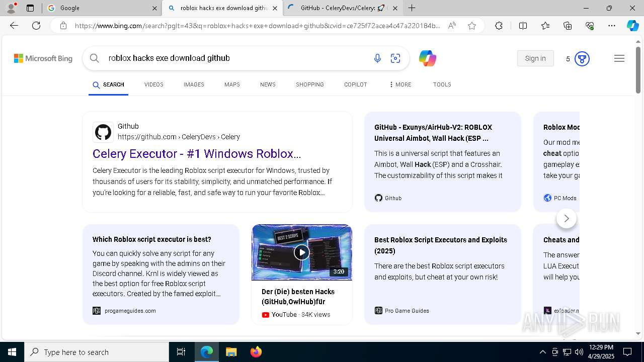Close the GitHub CeleryDevs tab
Image resolution: width=644 pixels, height=362 pixels.
tap(395, 8)
